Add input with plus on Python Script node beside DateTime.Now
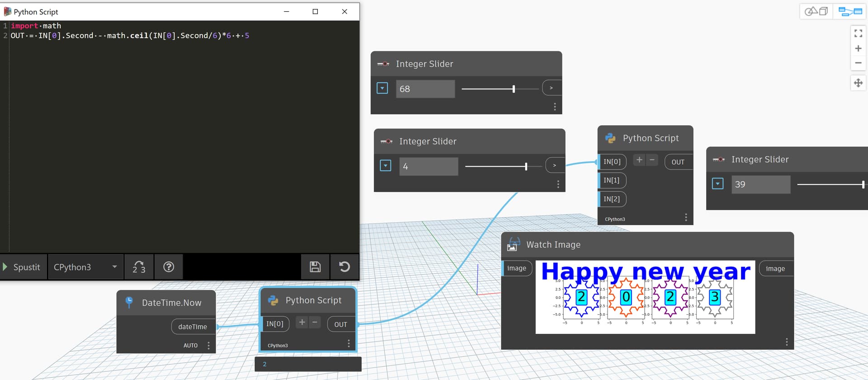Viewport: 868px width, 380px height. pyautogui.click(x=302, y=322)
